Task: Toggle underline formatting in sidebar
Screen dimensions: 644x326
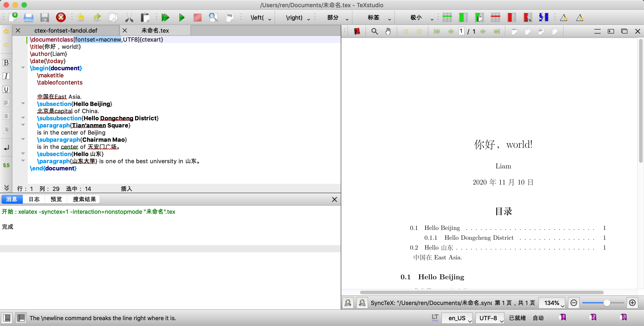Action: 6,89
